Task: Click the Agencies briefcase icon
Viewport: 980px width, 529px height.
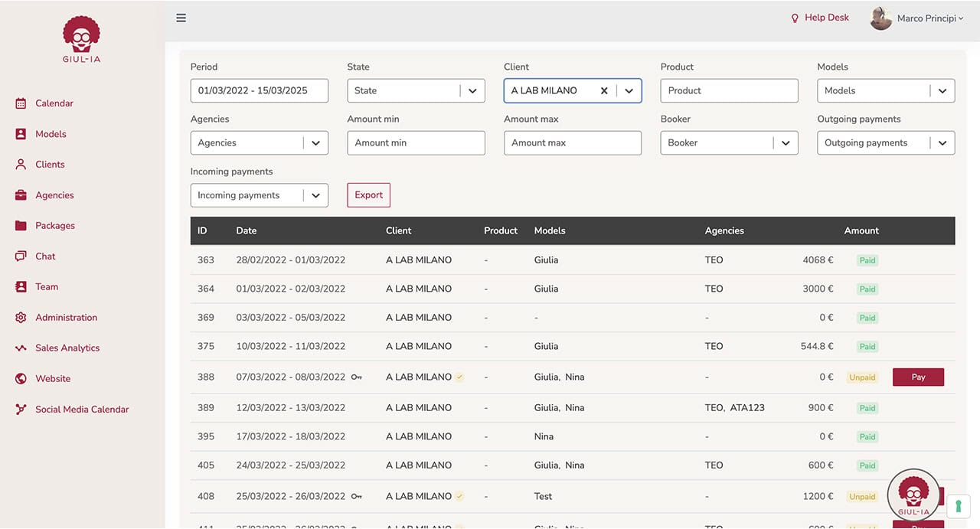Action: point(21,195)
